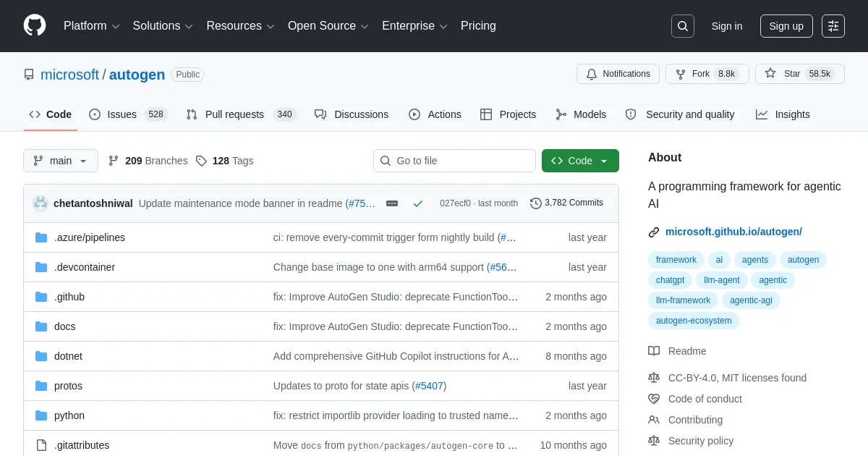
Task: Expand the green Code dropdown button
Action: pos(580,161)
